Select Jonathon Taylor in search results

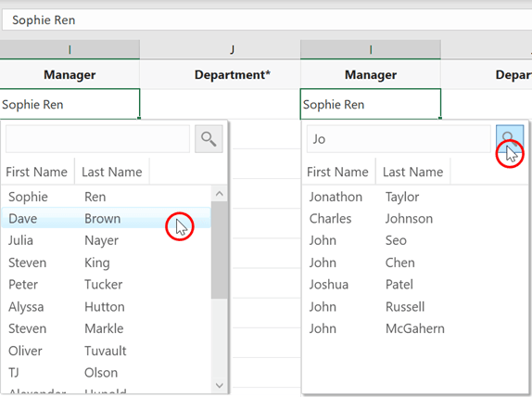coord(415,197)
